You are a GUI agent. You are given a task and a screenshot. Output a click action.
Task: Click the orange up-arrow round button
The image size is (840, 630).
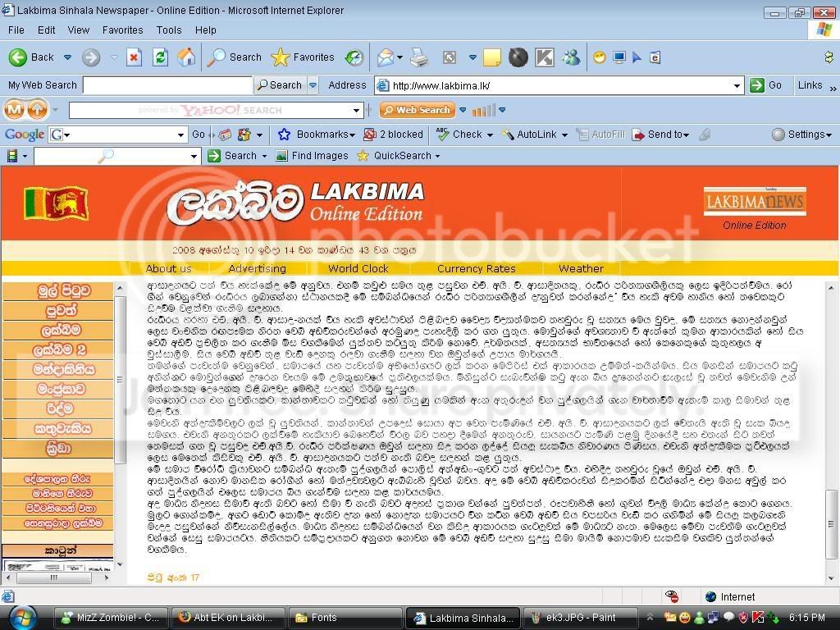coord(37,110)
